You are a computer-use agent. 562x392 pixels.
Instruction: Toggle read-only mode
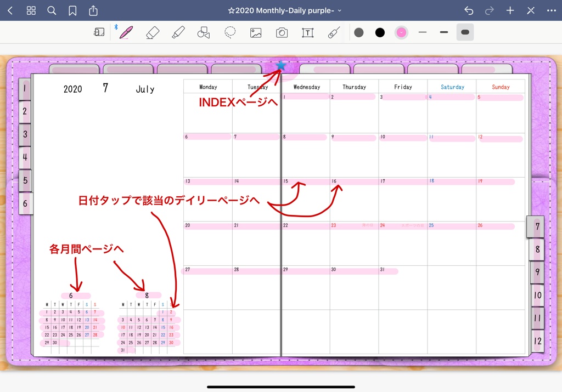coord(99,32)
